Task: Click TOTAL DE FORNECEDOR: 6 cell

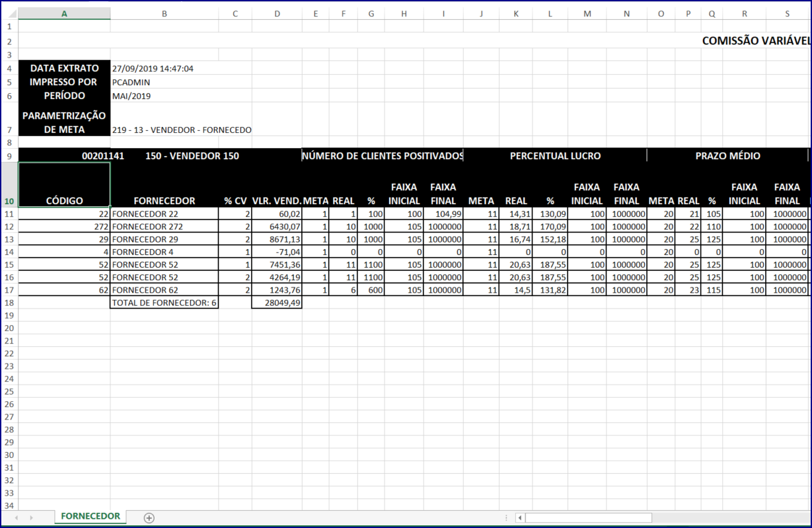Action: click(x=164, y=303)
